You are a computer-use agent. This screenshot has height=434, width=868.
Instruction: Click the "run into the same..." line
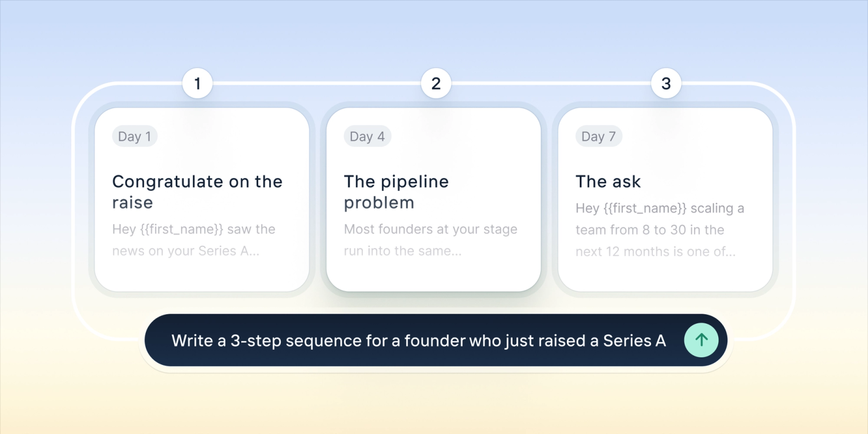[x=402, y=251]
